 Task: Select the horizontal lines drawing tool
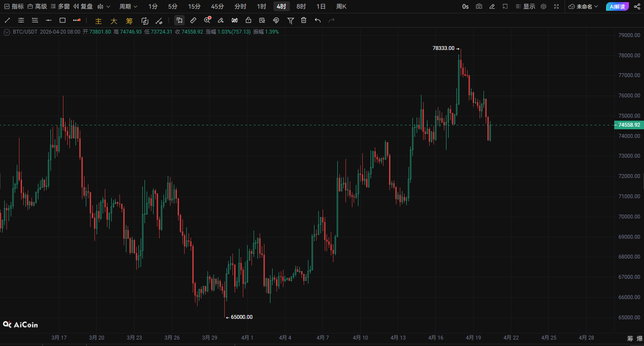click(35, 20)
